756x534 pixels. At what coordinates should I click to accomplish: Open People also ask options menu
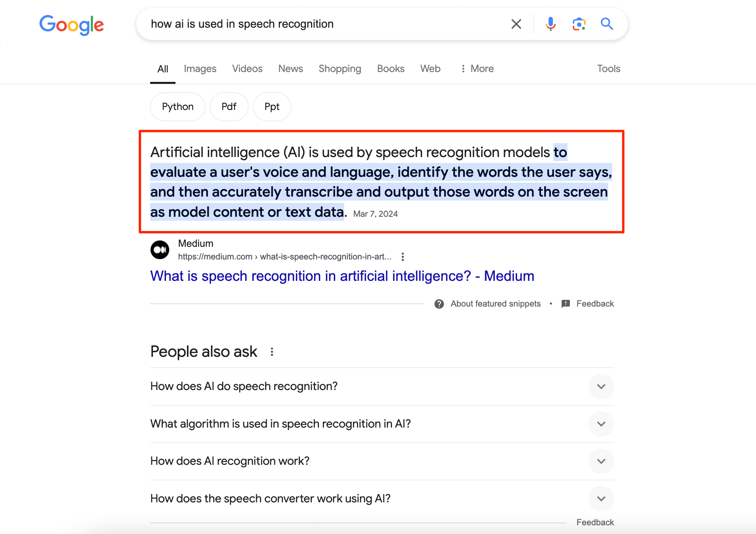(x=271, y=351)
